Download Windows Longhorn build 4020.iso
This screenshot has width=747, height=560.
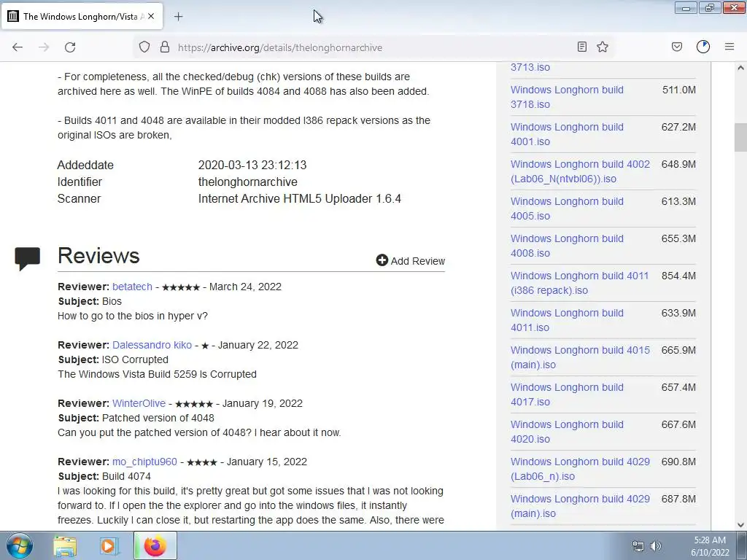coord(567,432)
